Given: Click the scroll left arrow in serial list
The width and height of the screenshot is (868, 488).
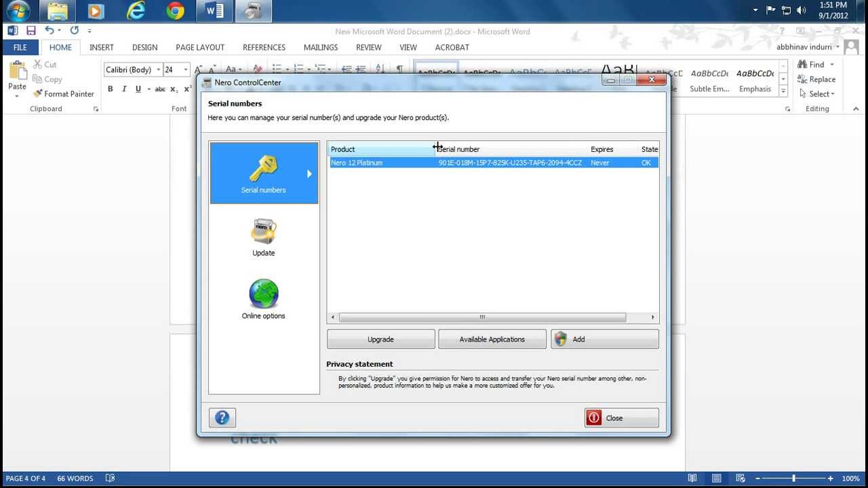Looking at the screenshot, I should [x=333, y=317].
